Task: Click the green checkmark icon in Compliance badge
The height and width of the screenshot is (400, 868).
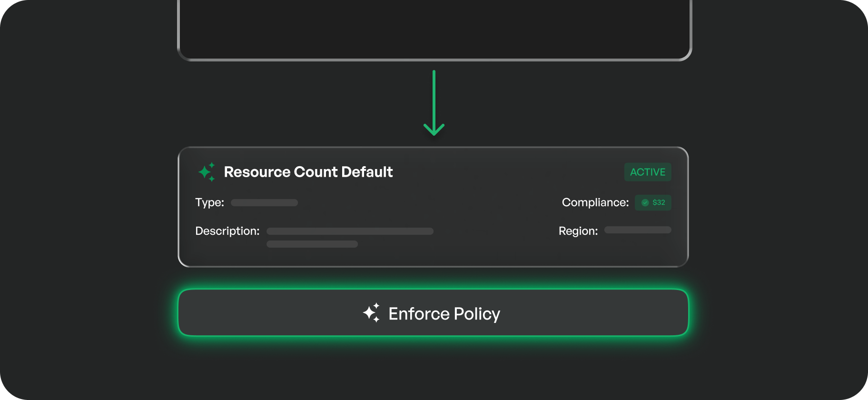Action: 645,202
